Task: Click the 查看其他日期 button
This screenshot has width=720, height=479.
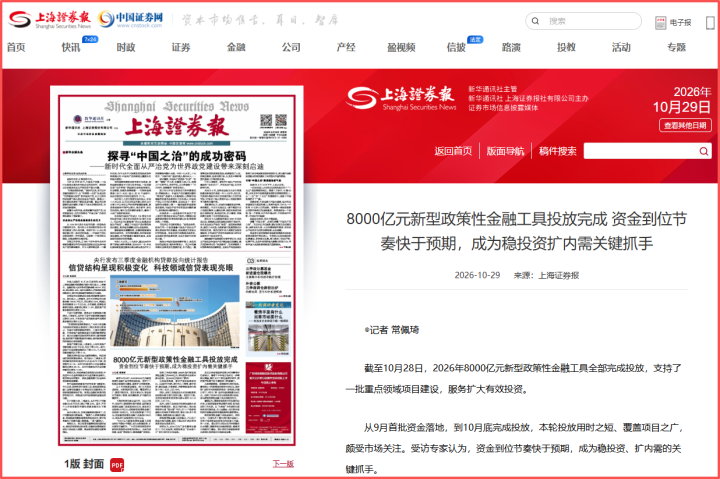Action: 685,125
